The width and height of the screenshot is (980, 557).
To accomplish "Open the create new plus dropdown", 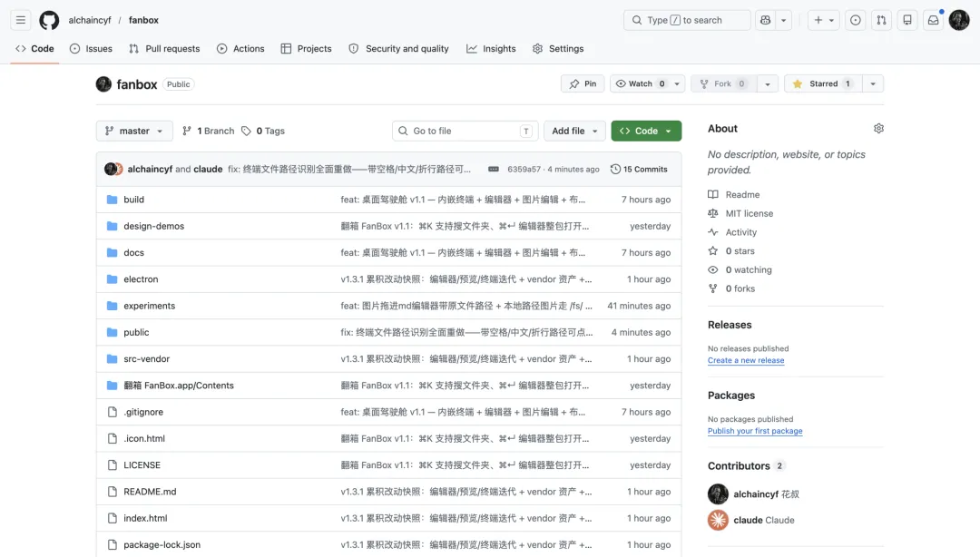I will point(823,20).
